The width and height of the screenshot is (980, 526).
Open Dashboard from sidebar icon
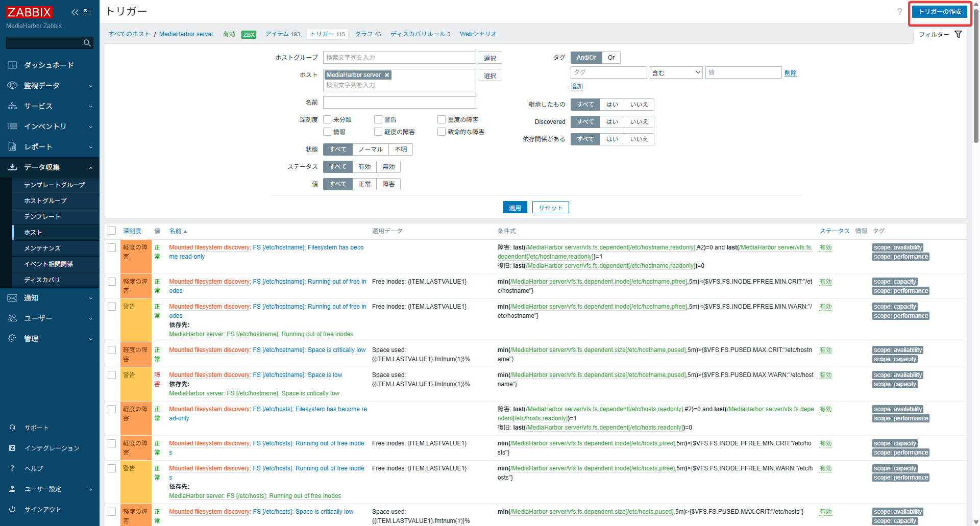[x=12, y=65]
